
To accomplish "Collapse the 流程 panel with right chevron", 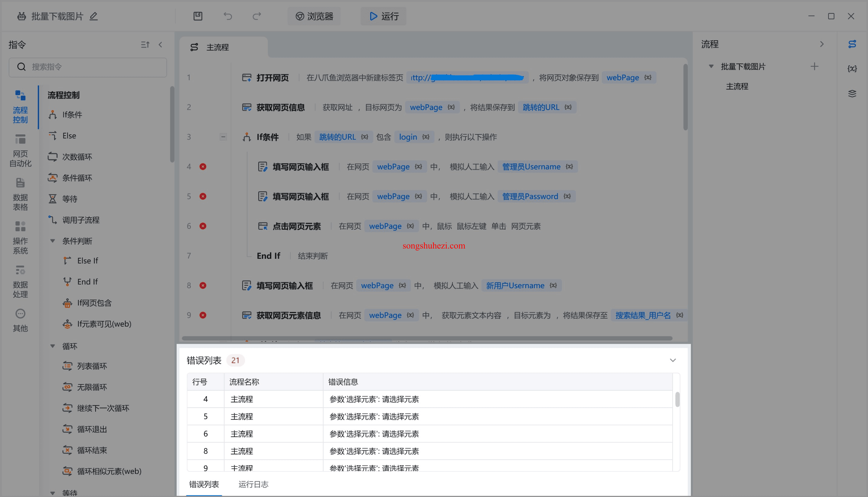I will point(822,44).
